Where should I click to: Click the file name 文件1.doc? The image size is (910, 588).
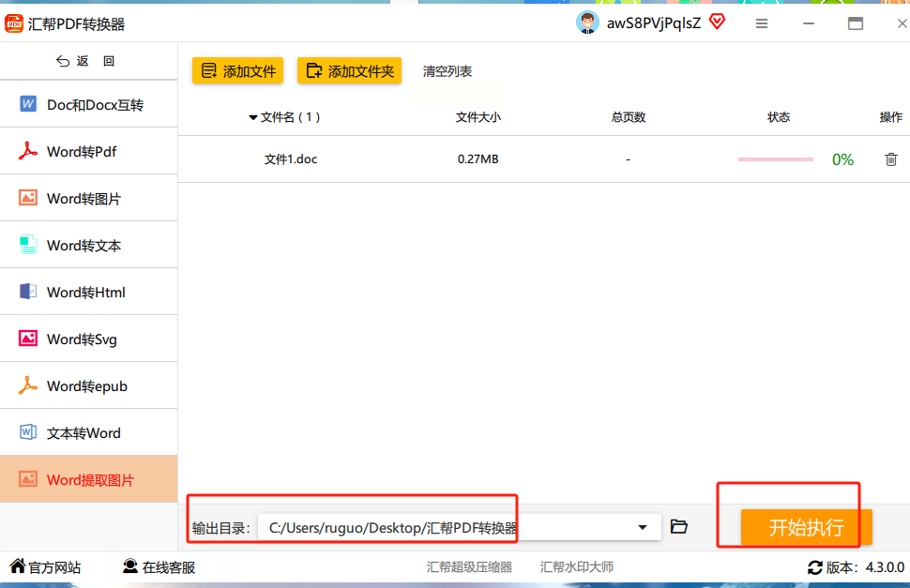(291, 158)
